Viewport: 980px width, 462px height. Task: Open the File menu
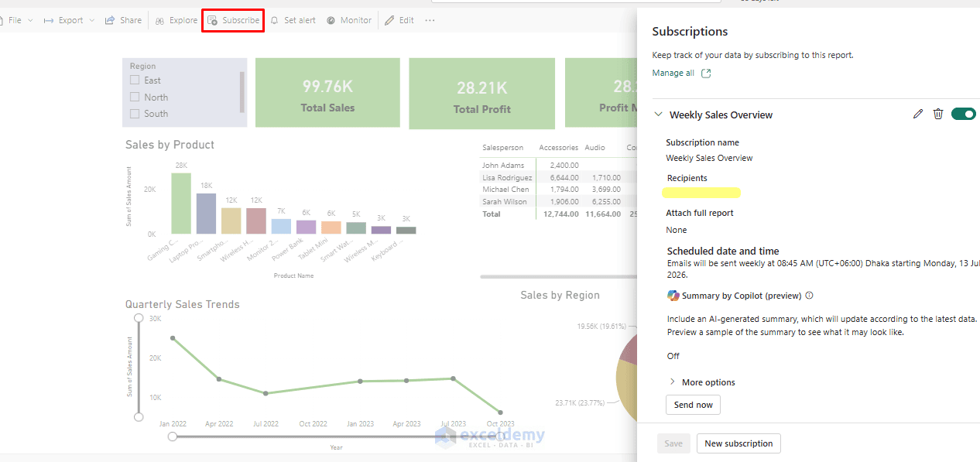(17, 20)
